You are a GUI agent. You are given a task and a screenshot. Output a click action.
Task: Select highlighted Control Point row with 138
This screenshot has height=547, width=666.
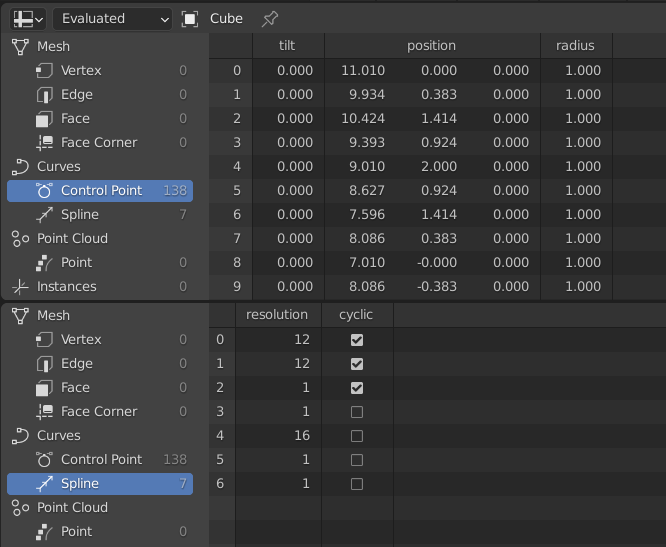point(100,191)
